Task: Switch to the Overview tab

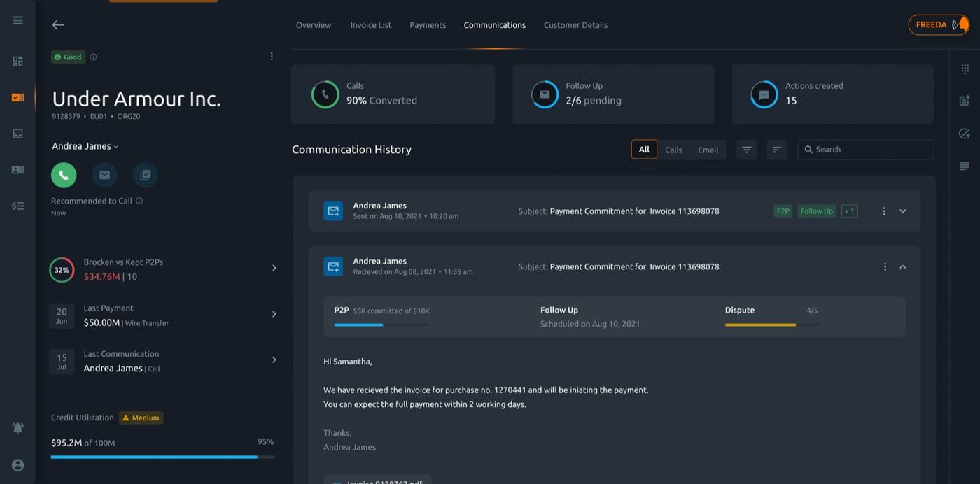Action: click(x=314, y=25)
